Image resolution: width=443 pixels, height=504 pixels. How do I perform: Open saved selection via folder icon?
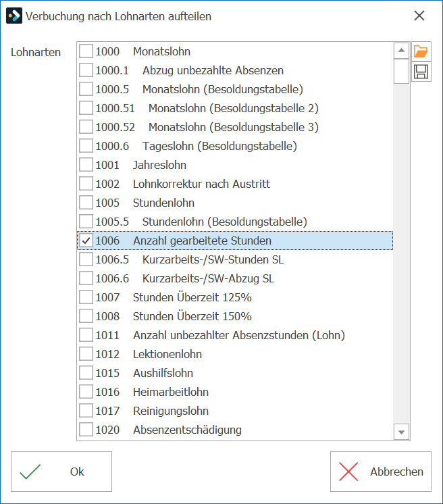point(421,51)
